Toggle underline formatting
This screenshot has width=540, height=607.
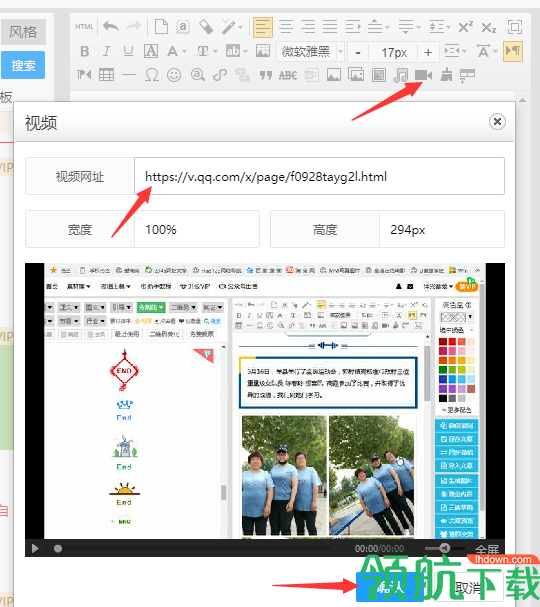[128, 51]
